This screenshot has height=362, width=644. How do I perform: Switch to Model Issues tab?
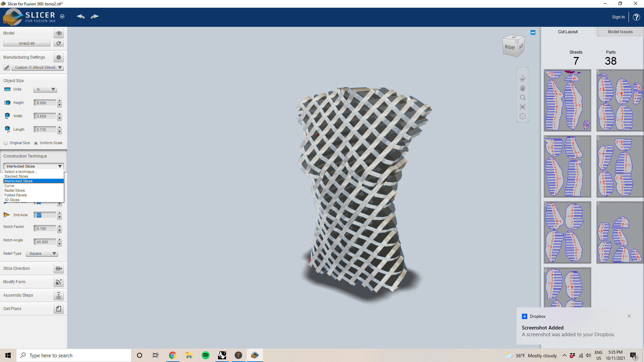(620, 32)
